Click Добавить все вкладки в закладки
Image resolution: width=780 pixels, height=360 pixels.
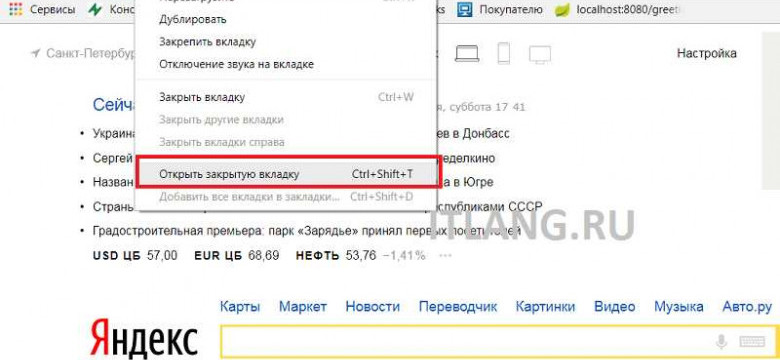coord(285,197)
